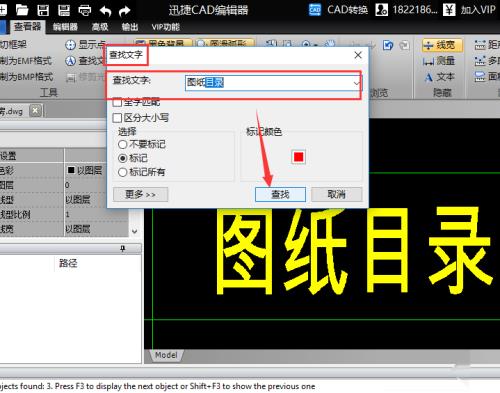Click the 线型比例 value 1
The image size is (500, 393).
click(x=68, y=214)
